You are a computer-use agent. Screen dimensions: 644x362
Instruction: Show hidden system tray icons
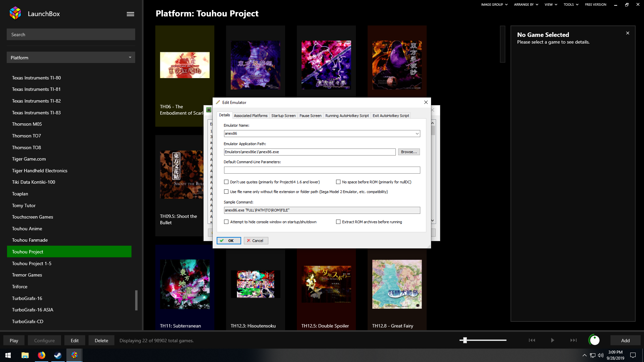pyautogui.click(x=585, y=355)
